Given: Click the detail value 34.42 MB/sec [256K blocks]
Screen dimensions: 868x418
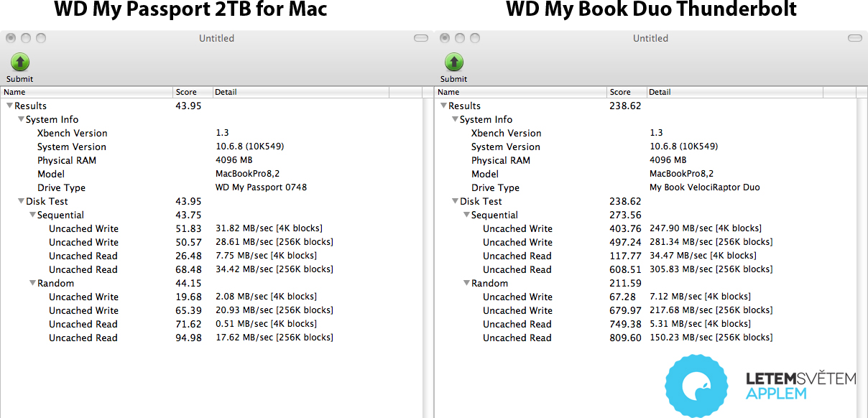Looking at the screenshot, I should tap(274, 269).
